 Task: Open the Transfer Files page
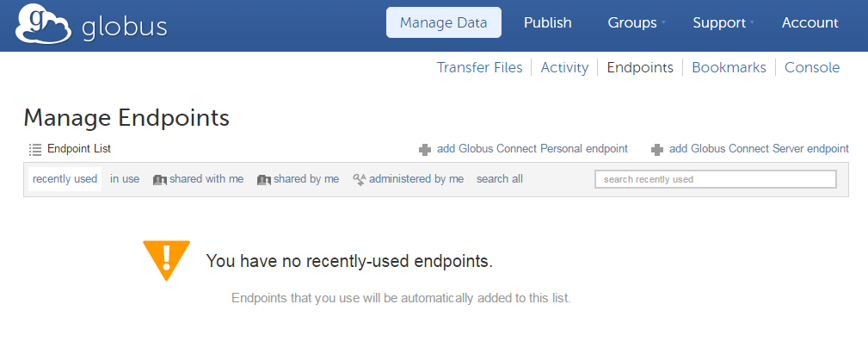(479, 67)
